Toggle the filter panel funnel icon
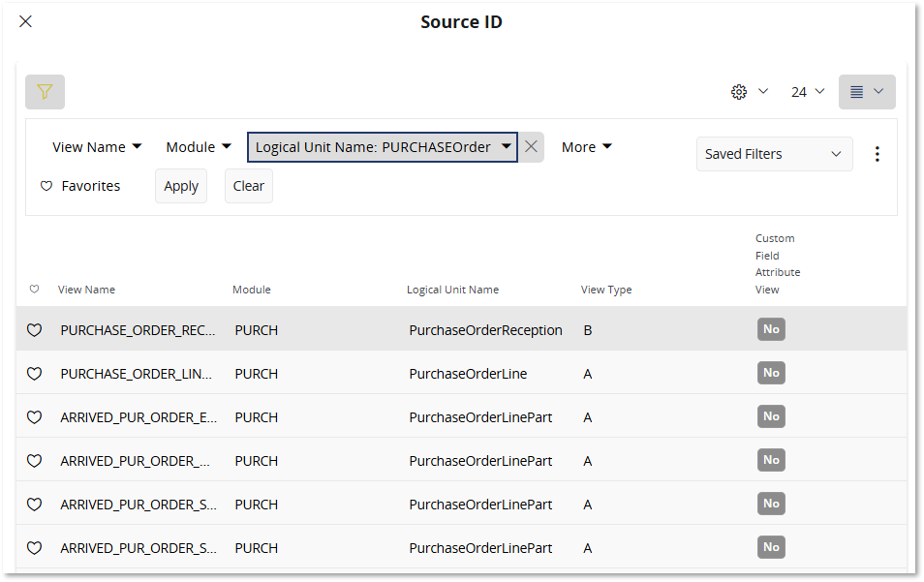The height and width of the screenshot is (582, 924). [x=45, y=92]
